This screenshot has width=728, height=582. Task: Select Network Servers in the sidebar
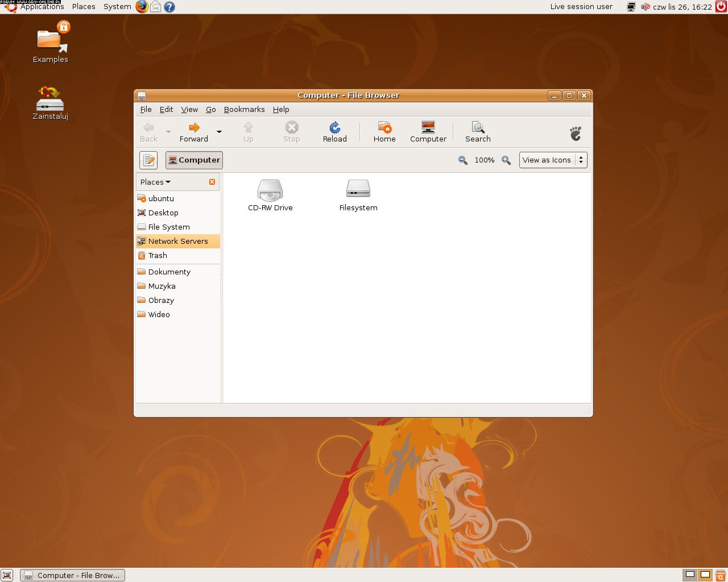pos(178,241)
